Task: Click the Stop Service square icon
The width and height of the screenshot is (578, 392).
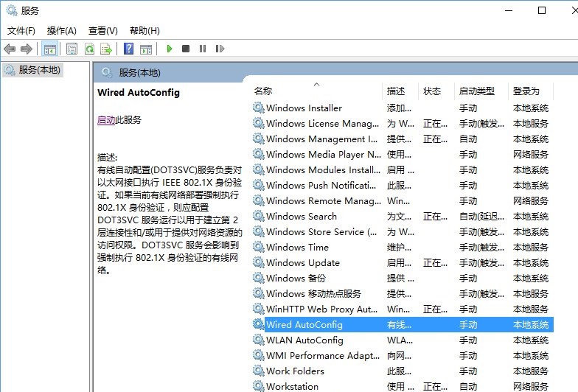Action: pyautogui.click(x=186, y=49)
